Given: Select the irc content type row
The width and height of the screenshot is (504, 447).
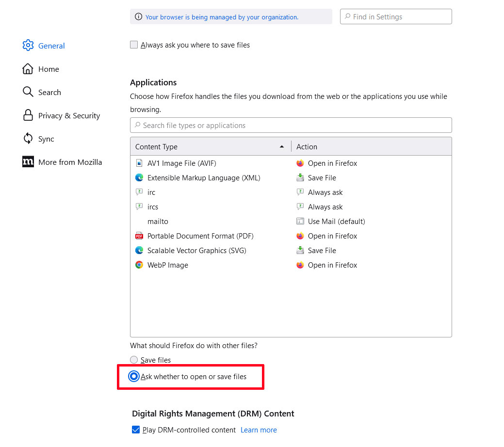Looking at the screenshot, I should pos(291,192).
